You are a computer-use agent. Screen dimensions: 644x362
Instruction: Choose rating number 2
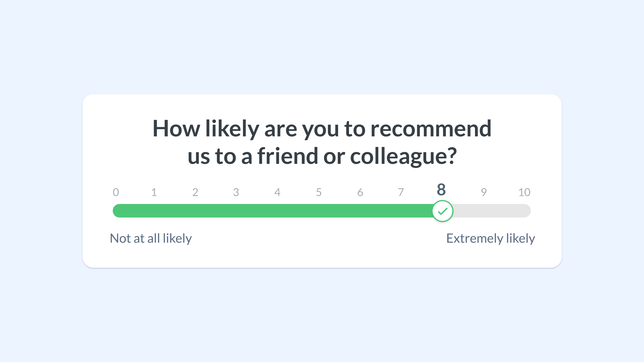pos(195,192)
